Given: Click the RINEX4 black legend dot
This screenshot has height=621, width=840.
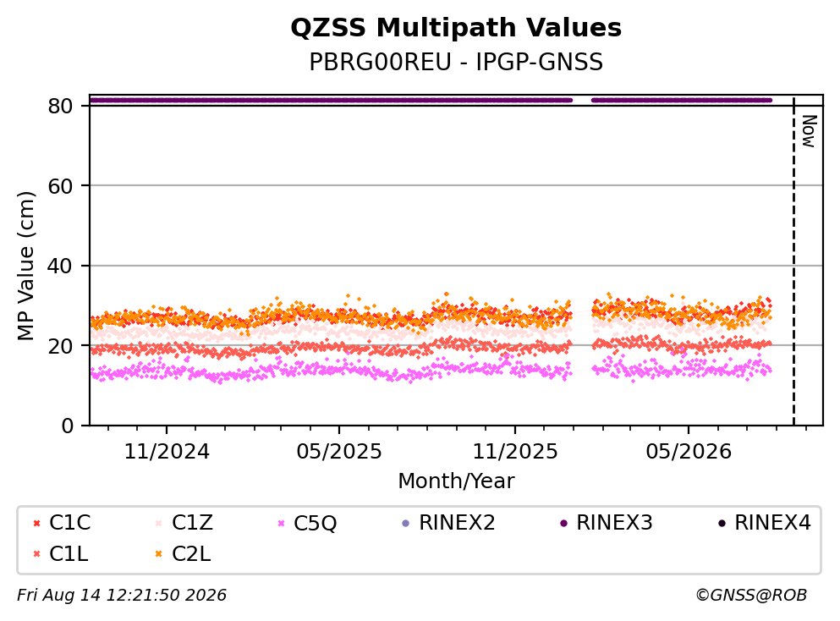Looking at the screenshot, I should coord(722,523).
